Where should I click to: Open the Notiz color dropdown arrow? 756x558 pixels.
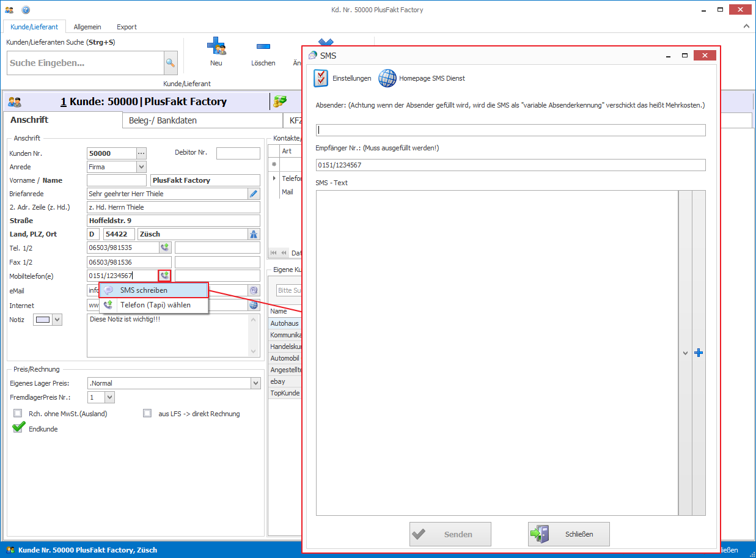57,320
